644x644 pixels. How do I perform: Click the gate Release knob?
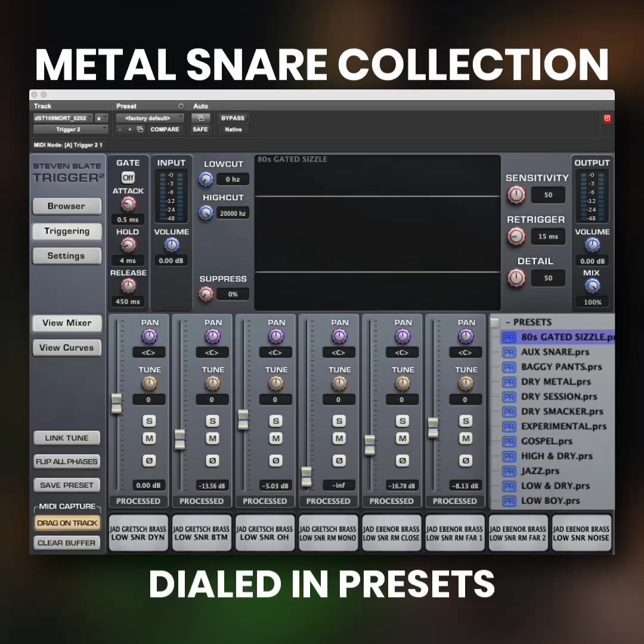(129, 286)
